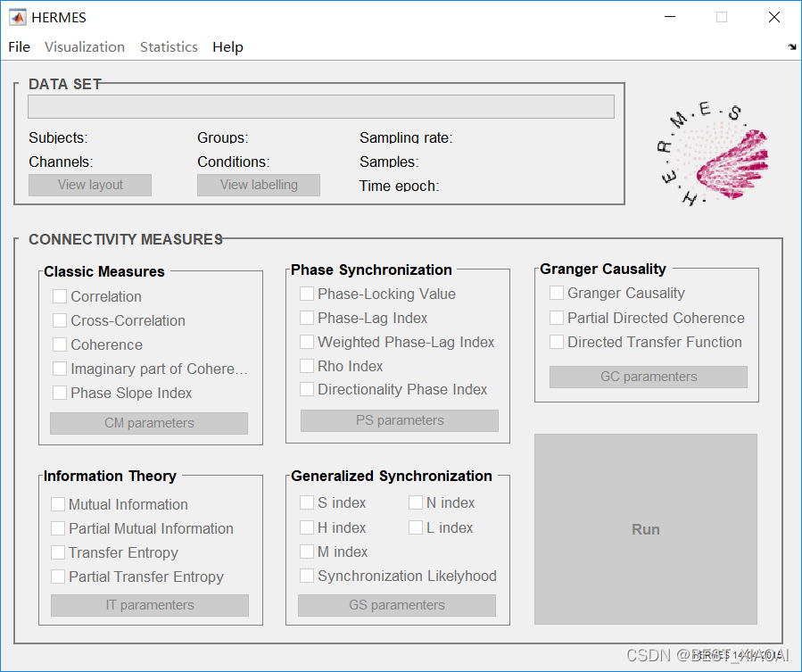This screenshot has width=802, height=672.
Task: Toggle Transfer Entropy checkbox
Action: tap(58, 552)
